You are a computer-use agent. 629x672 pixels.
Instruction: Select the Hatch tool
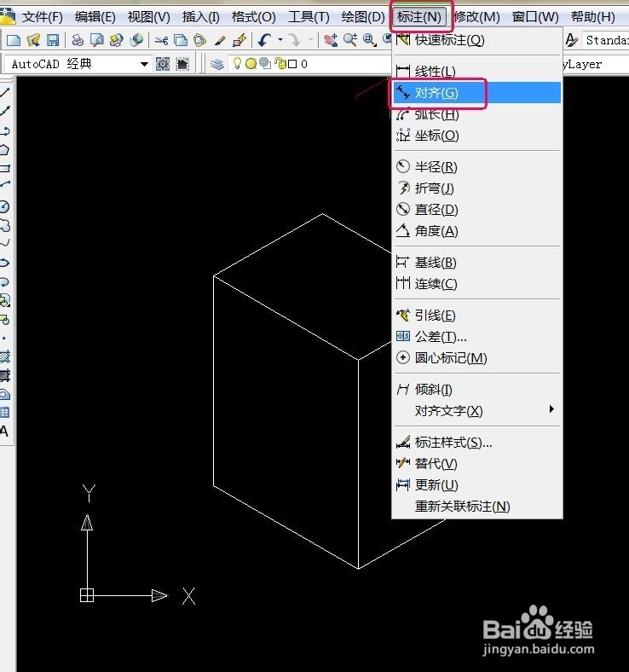coord(5,356)
